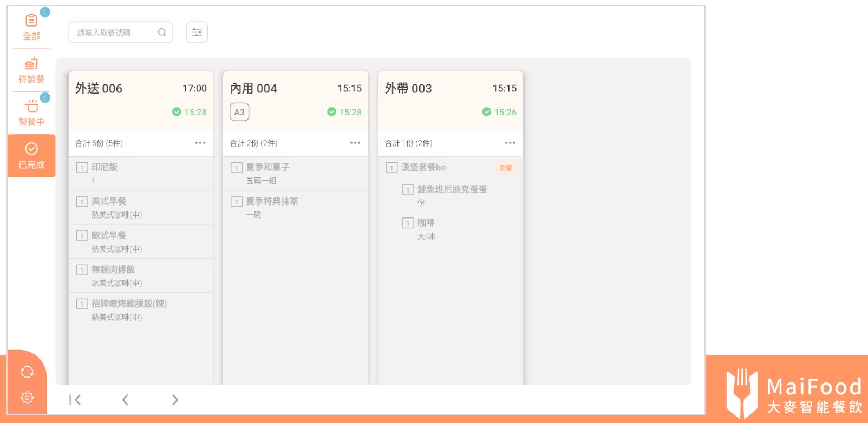Click green checkmark on order 外帶 003
The width and height of the screenshot is (868, 423).
click(486, 112)
